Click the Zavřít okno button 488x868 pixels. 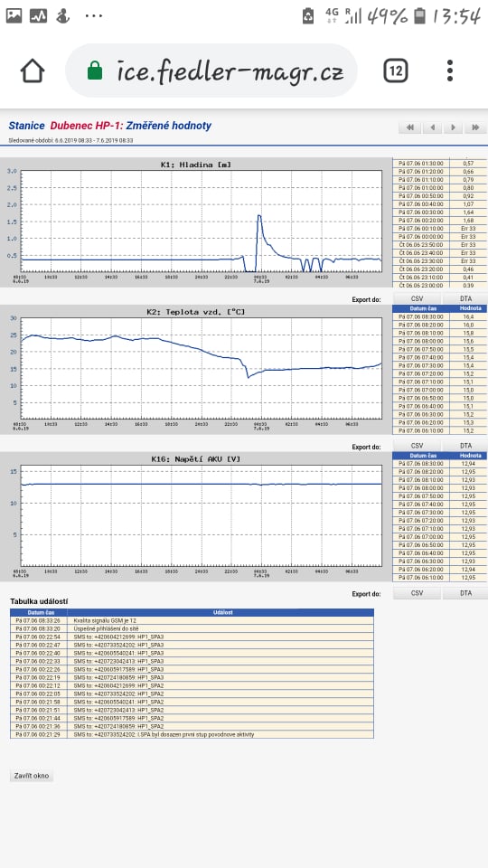[x=32, y=776]
